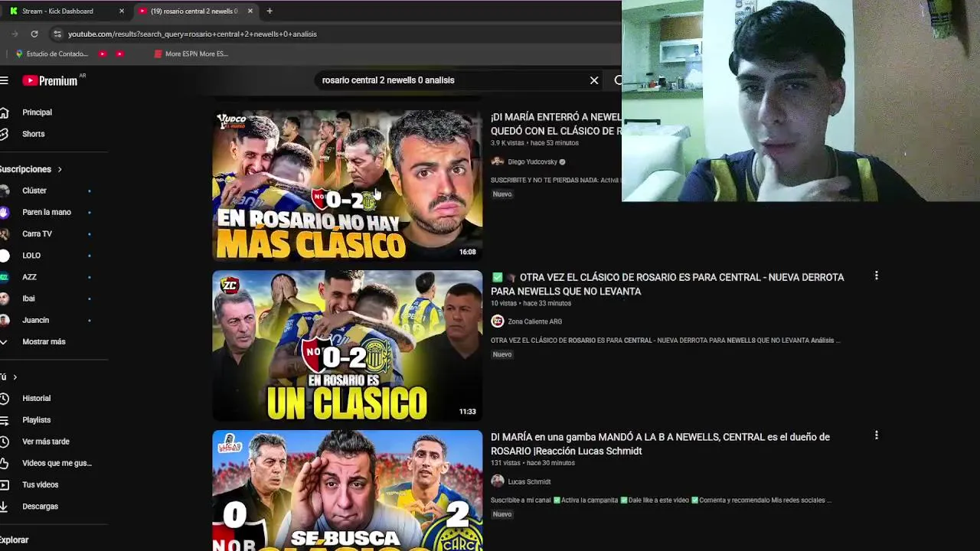The width and height of the screenshot is (980, 551).
Task: Open Descargas in sidebar
Action: [40, 507]
